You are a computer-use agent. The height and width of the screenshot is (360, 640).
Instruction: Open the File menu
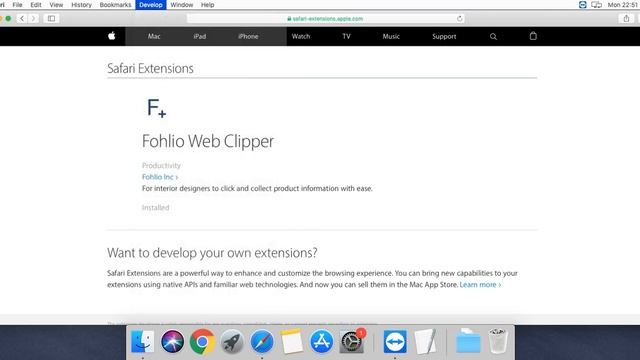[17, 5]
